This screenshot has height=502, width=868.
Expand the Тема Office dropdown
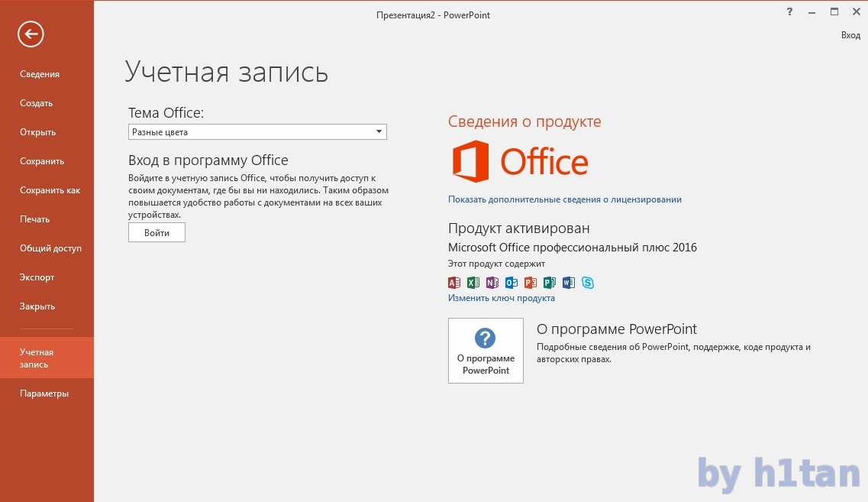[x=379, y=132]
